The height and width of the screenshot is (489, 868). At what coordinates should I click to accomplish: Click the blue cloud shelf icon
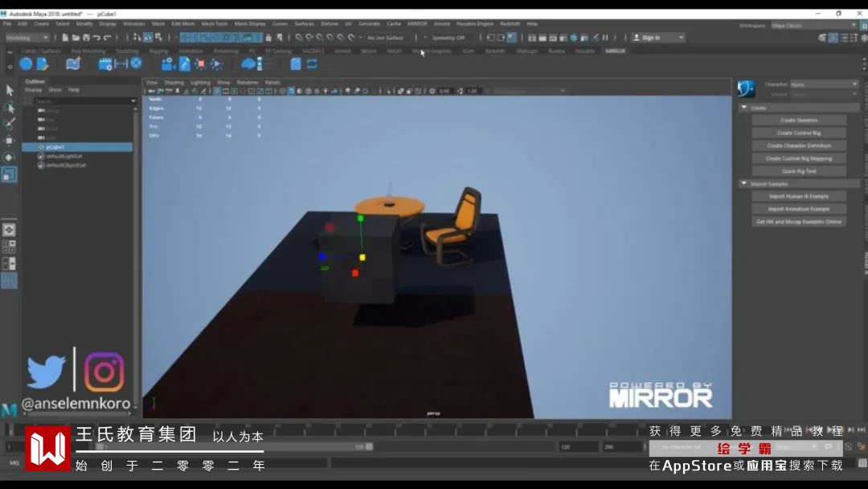248,64
